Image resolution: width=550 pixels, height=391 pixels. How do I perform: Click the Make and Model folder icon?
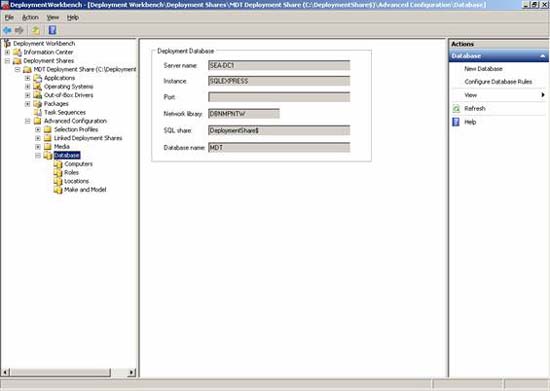click(58, 190)
